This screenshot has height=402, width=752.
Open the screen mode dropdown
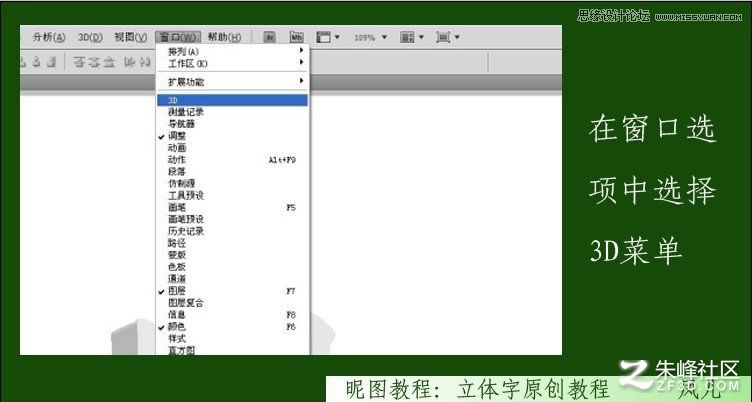pos(448,37)
